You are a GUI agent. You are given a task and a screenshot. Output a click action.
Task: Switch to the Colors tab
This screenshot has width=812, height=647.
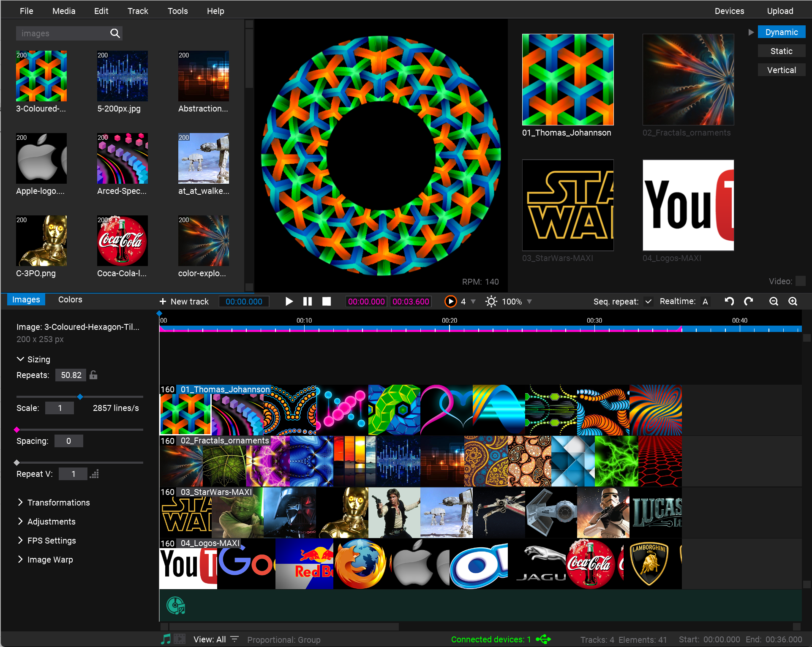click(x=70, y=299)
